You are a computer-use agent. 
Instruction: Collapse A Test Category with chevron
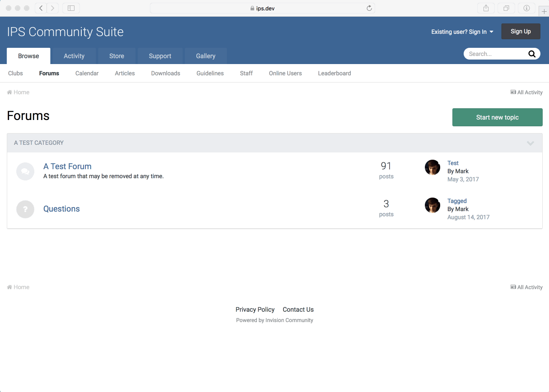[x=530, y=143]
